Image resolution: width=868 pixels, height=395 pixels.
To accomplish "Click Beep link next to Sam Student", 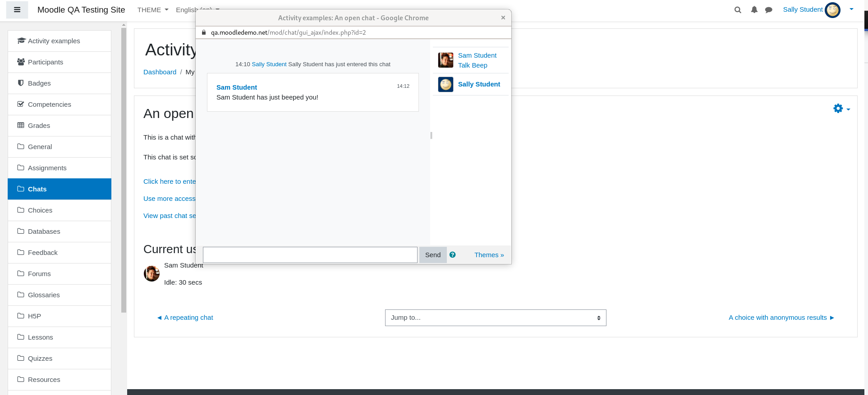I will [x=480, y=65].
